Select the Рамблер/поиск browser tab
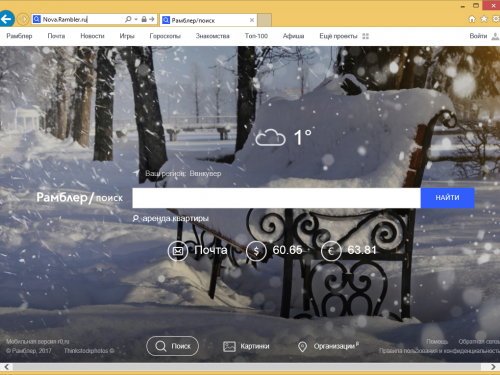This screenshot has height=375, width=500. [208, 20]
